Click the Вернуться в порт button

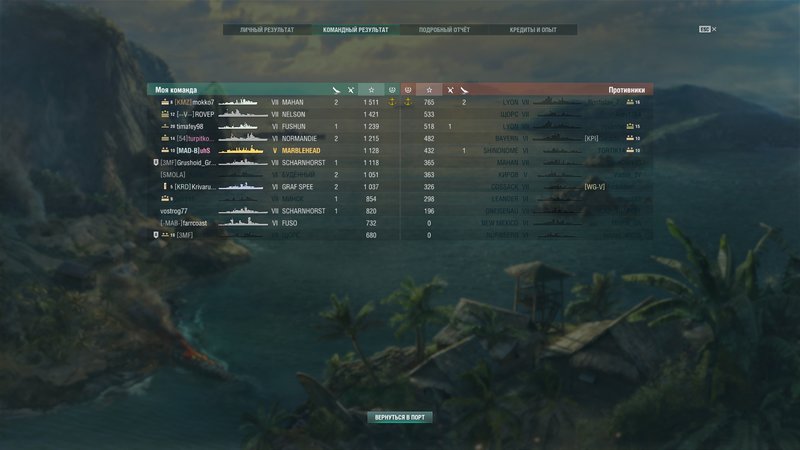tap(399, 417)
